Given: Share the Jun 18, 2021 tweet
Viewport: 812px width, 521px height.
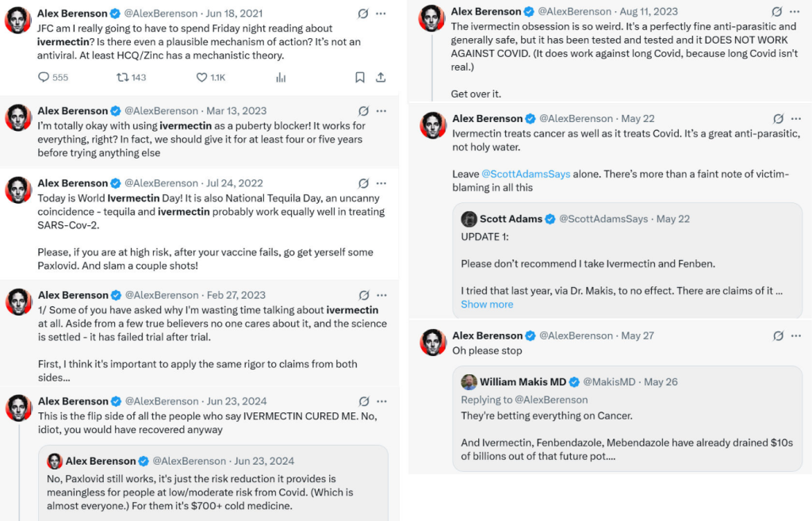Looking at the screenshot, I should pyautogui.click(x=381, y=77).
